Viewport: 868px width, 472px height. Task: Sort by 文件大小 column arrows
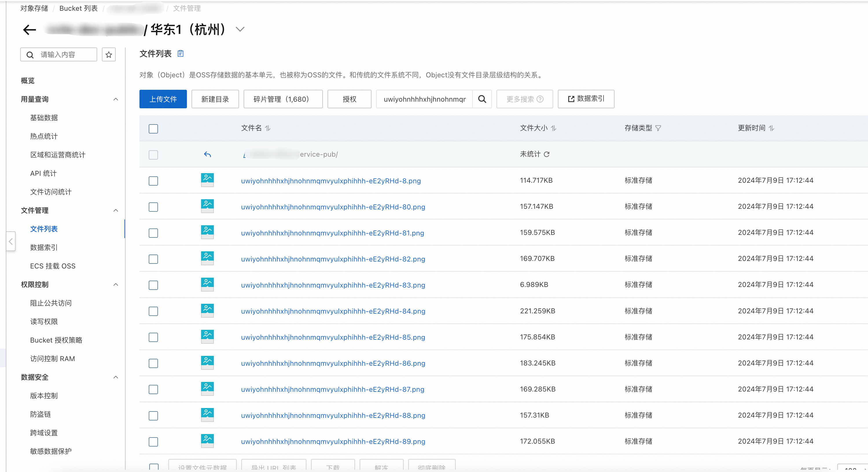pyautogui.click(x=553, y=128)
